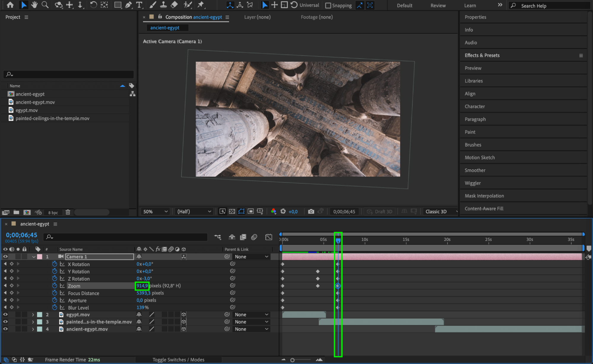The width and height of the screenshot is (593, 364).
Task: Click the Take Snapshot camera icon
Action: pyautogui.click(x=311, y=212)
